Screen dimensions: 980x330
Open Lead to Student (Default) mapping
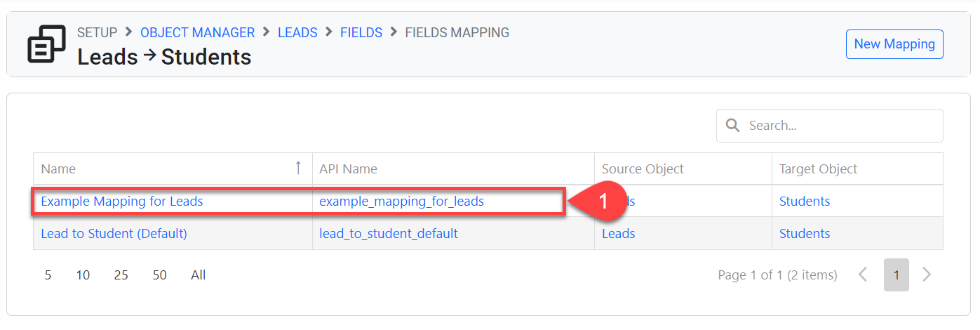114,234
